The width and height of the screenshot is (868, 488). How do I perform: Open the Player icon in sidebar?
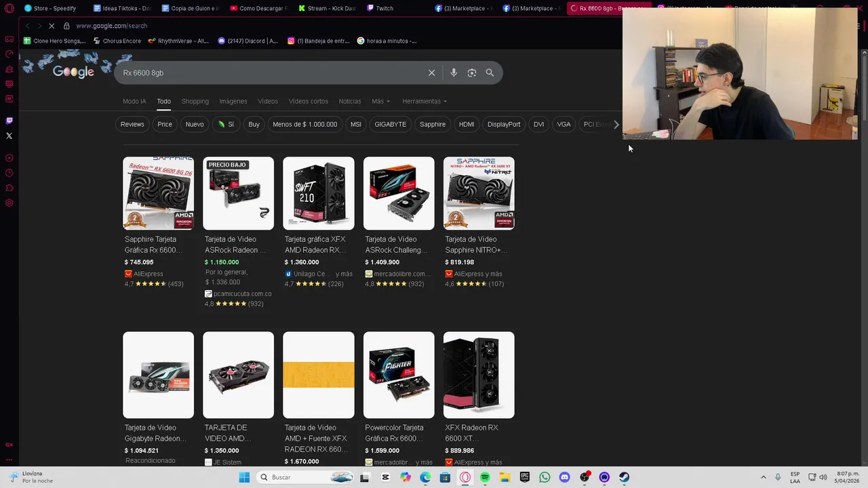coord(9,158)
